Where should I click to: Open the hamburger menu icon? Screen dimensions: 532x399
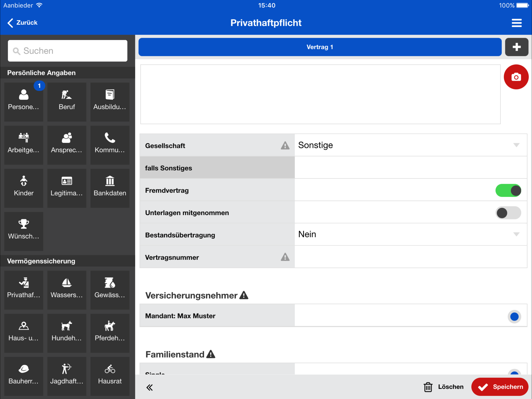point(516,23)
